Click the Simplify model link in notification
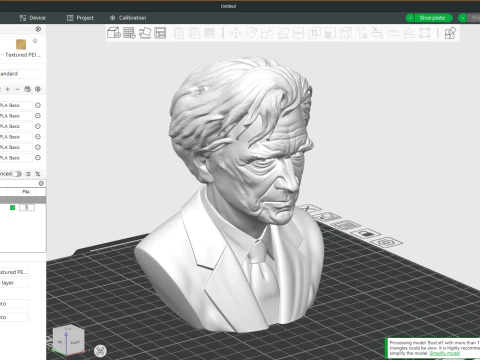This screenshot has width=480, height=360. pos(445,353)
